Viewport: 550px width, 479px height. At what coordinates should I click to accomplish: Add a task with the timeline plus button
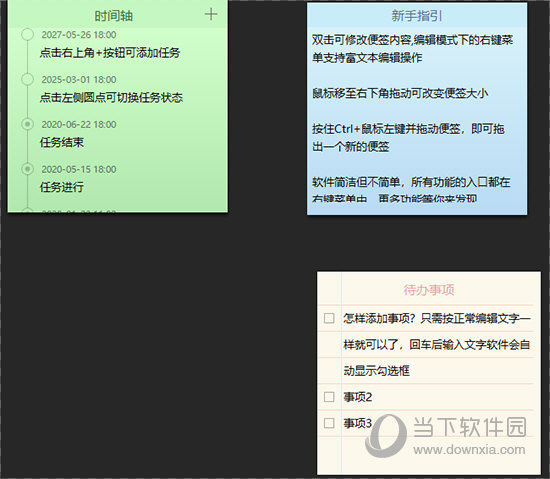tap(211, 14)
